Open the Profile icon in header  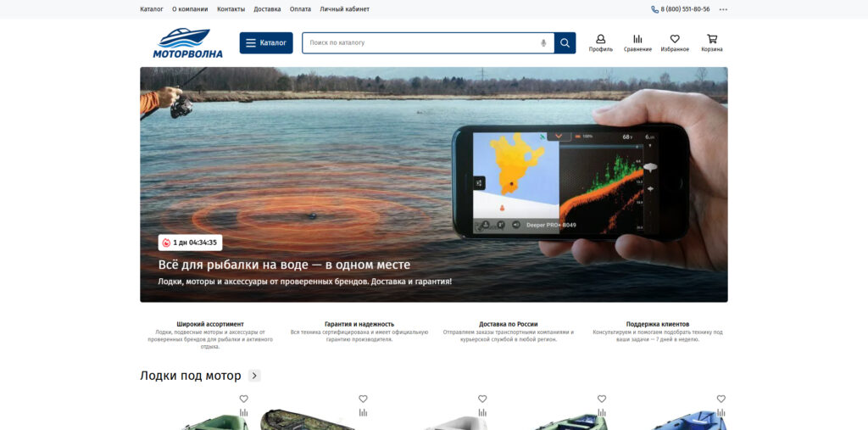coord(601,42)
